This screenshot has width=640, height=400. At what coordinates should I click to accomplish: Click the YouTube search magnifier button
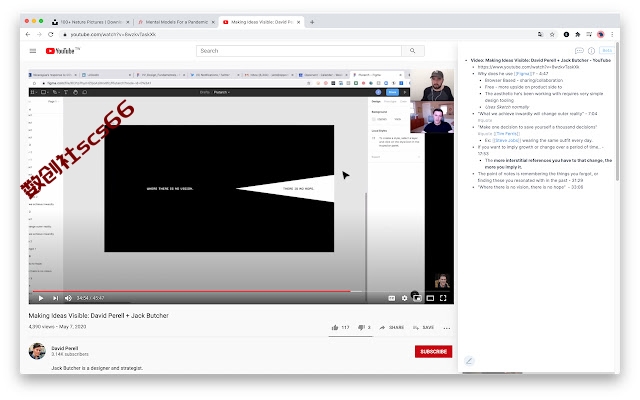click(x=413, y=51)
